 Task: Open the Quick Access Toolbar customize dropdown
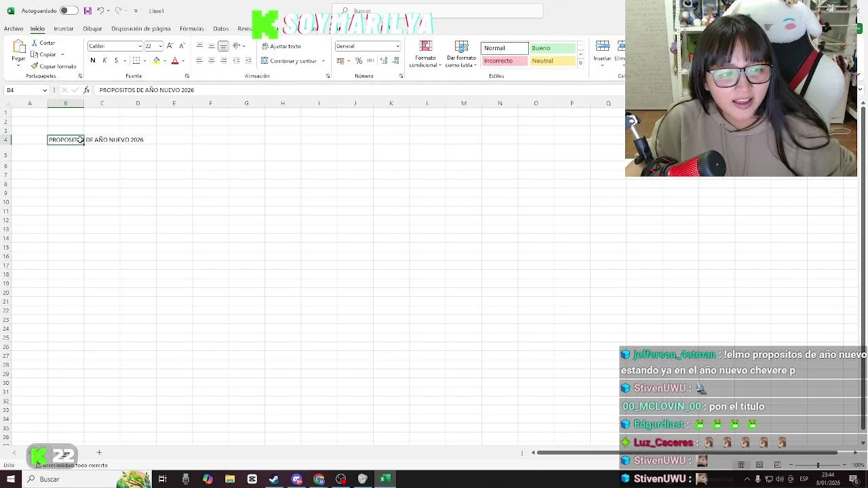click(x=136, y=11)
